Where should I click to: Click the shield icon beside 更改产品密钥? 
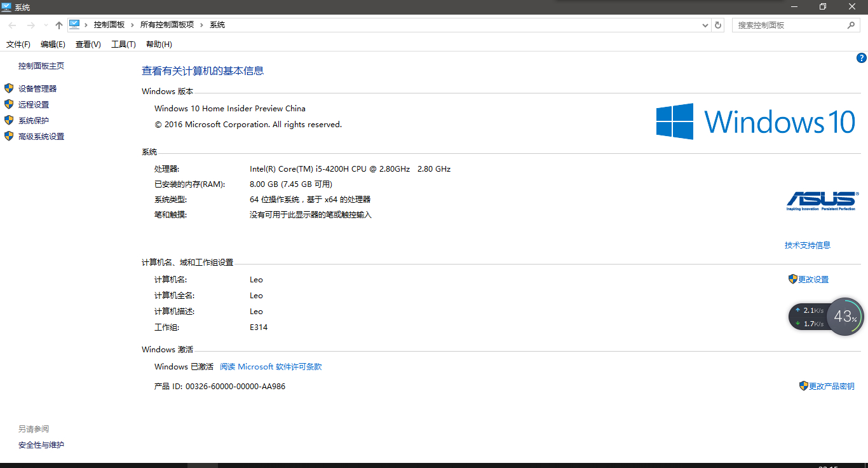click(x=804, y=386)
